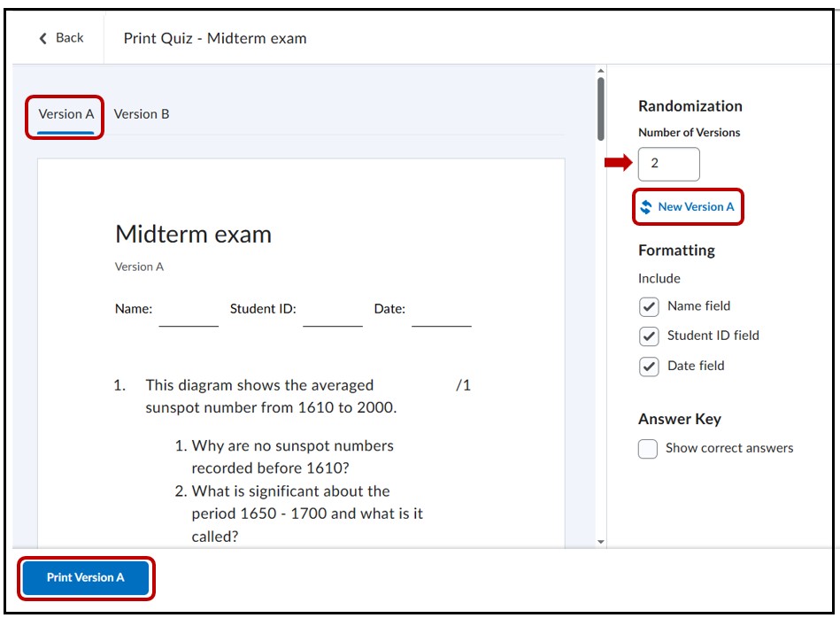Click inside the Number of Versions box
The width and height of the screenshot is (840, 618).
[668, 164]
